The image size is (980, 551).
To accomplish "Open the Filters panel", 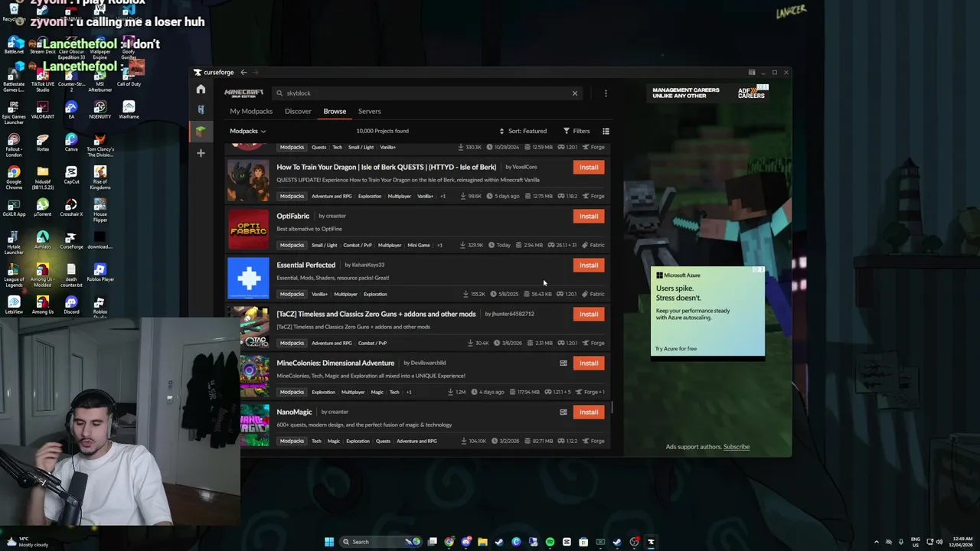I will tap(577, 131).
